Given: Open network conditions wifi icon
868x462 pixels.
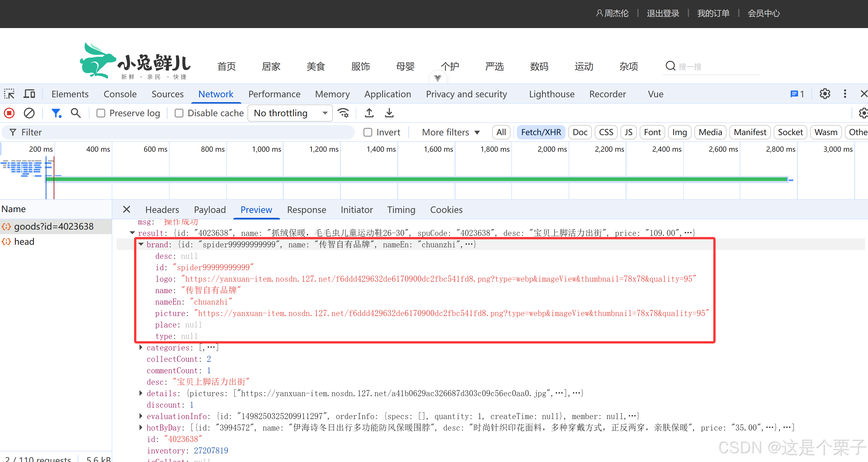Looking at the screenshot, I should pos(343,113).
